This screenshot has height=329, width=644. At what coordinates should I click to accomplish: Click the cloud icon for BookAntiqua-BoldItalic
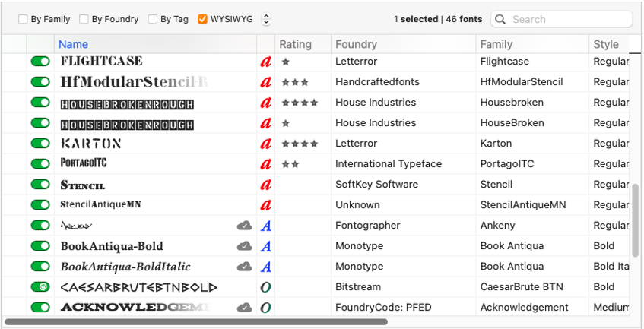pos(244,266)
